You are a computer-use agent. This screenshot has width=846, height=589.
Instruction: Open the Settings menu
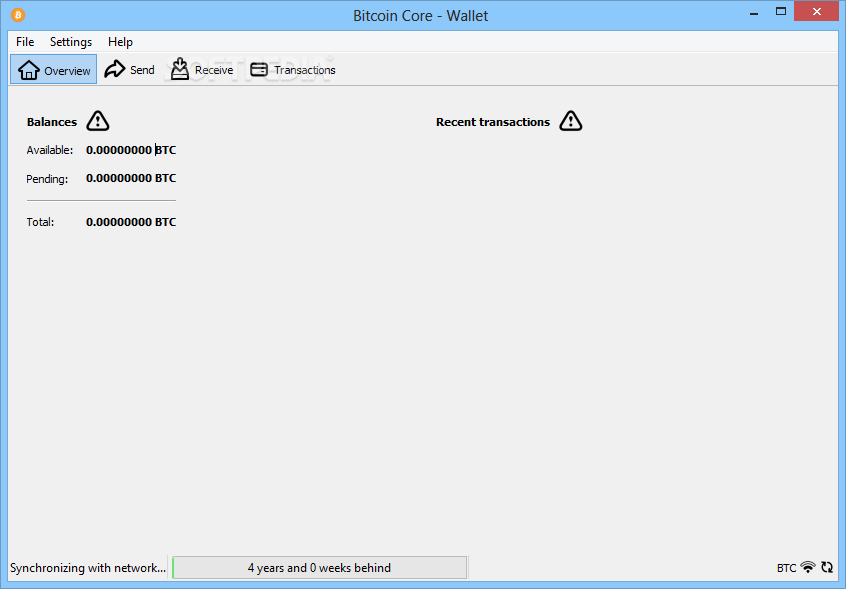tap(71, 42)
